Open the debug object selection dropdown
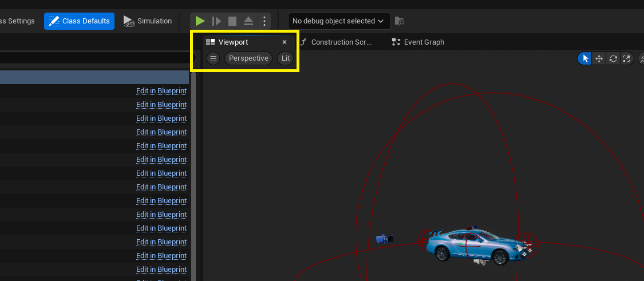The height and width of the screenshot is (281, 644). pyautogui.click(x=339, y=21)
